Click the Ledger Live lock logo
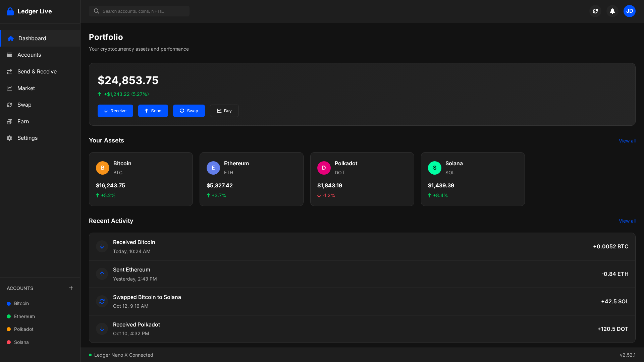 [10, 11]
